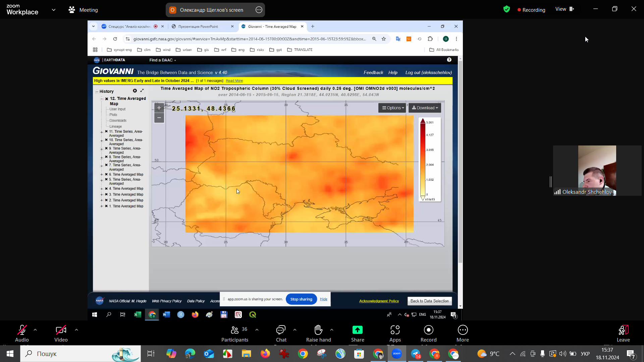644x362 pixels.
Task: Turn on camera with Video
Action: coord(61,330)
